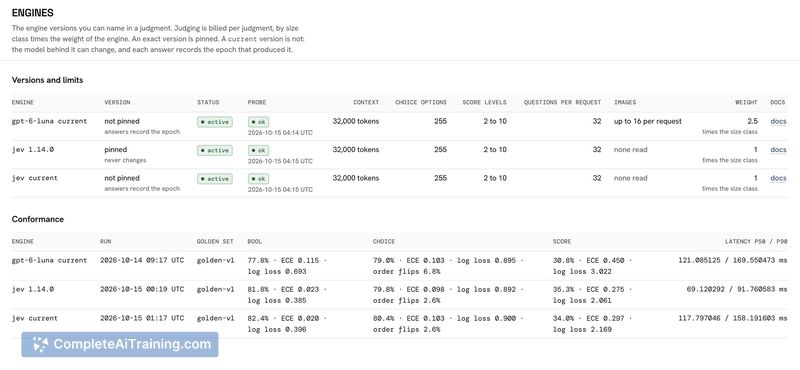Click latency 117.797046 / 158.191603 ms

coord(733,318)
